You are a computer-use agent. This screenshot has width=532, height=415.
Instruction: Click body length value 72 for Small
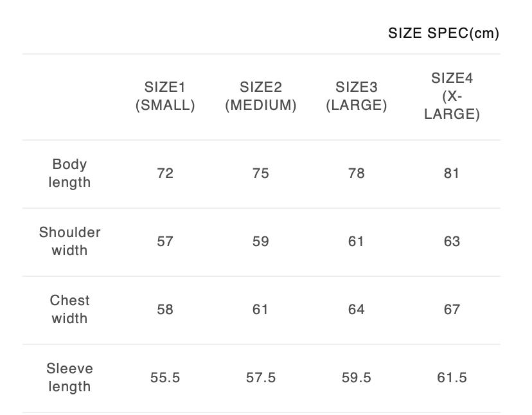coord(165,173)
